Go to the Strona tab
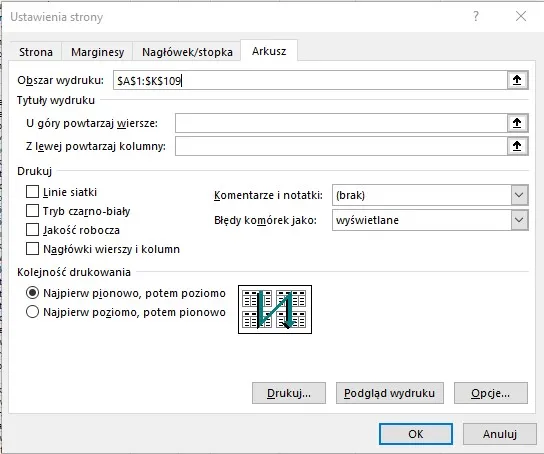Viewport: 544px width, 454px height. tap(36, 52)
